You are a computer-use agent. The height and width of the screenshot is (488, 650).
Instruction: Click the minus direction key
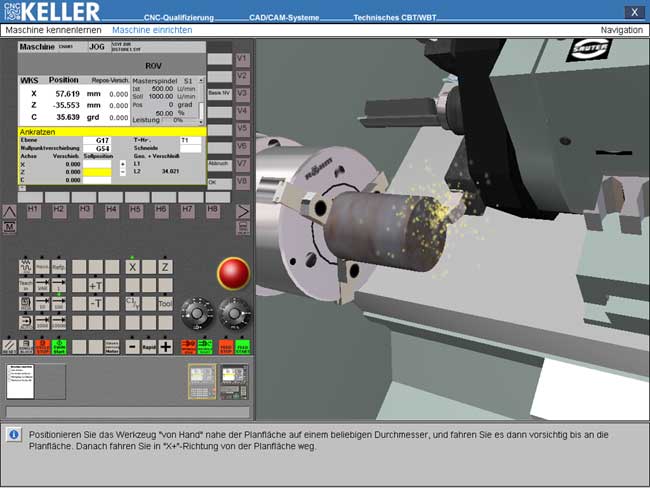click(132, 347)
